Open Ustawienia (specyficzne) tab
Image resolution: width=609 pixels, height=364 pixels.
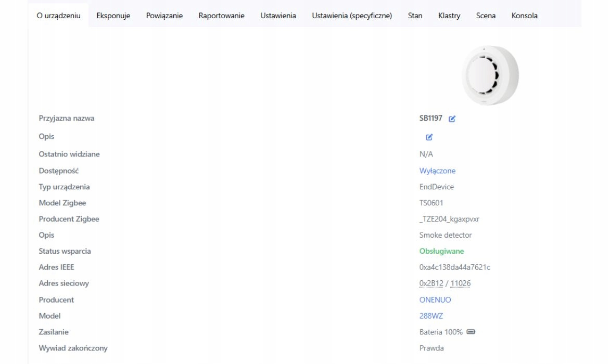pyautogui.click(x=352, y=16)
